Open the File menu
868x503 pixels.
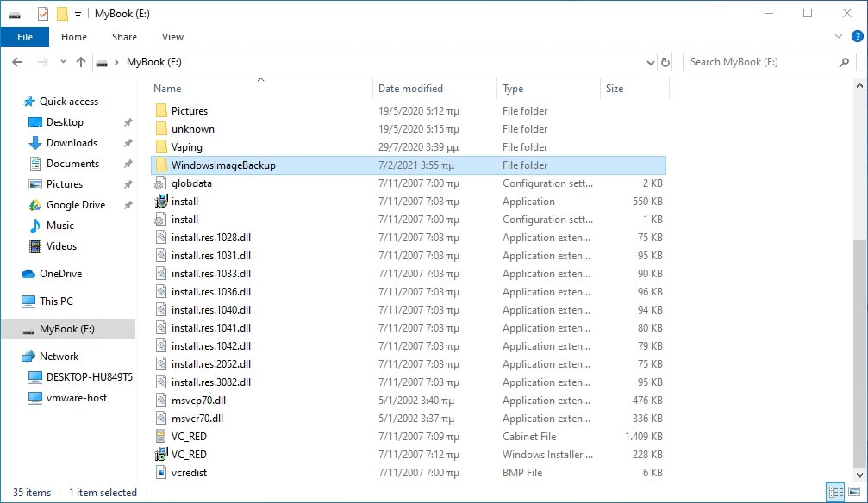click(25, 37)
